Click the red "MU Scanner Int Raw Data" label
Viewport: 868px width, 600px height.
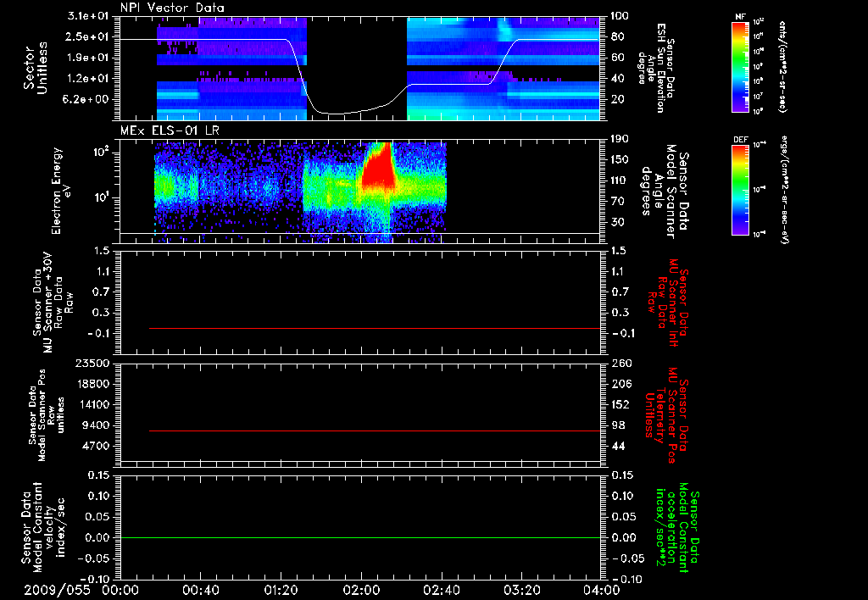coord(668,303)
